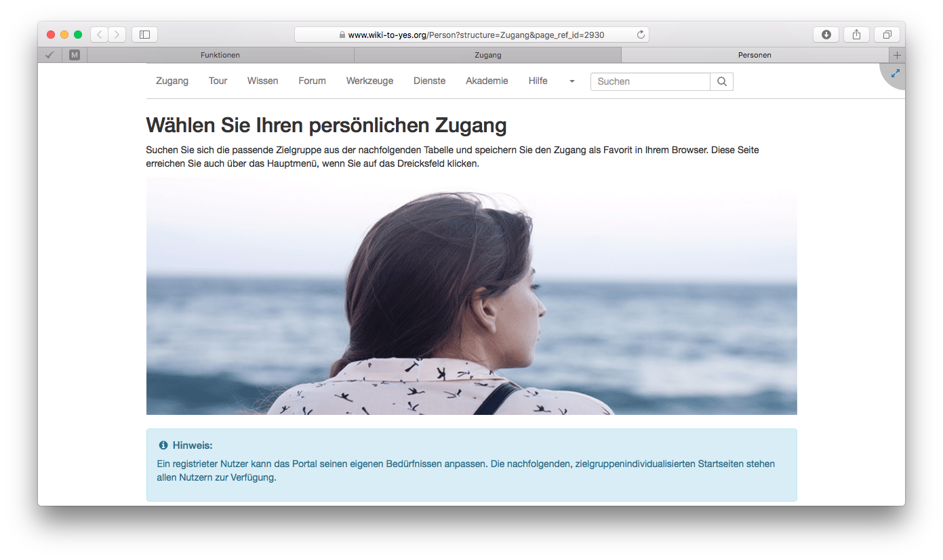Viewport: 943px width, 560px height.
Task: Click the Safari forward arrow button
Action: (117, 35)
